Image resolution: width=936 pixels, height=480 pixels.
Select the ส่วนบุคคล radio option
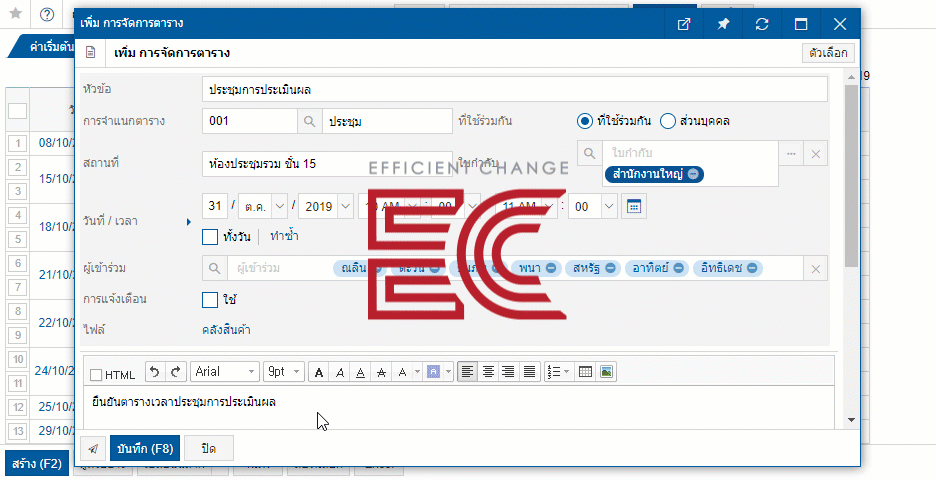tap(668, 121)
